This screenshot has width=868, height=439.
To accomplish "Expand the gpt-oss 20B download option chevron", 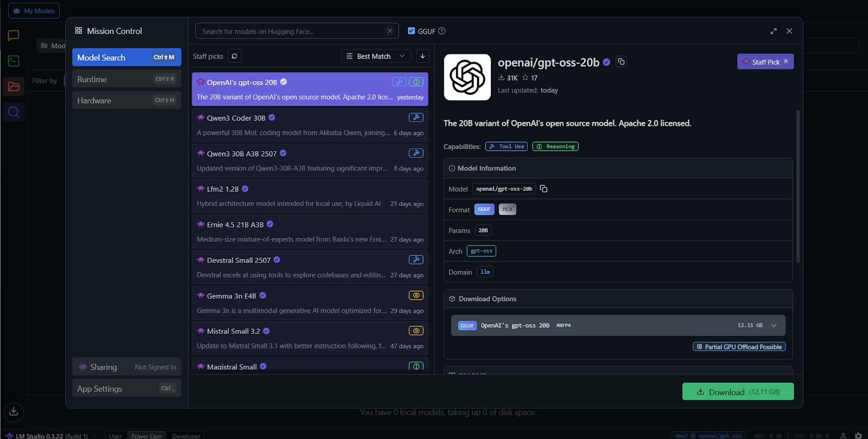I will pyautogui.click(x=774, y=325).
